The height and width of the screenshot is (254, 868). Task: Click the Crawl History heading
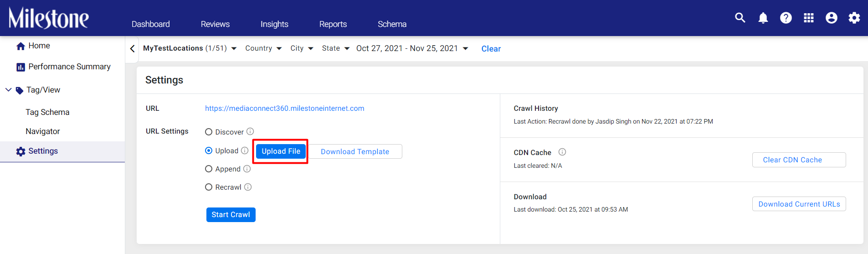(536, 109)
